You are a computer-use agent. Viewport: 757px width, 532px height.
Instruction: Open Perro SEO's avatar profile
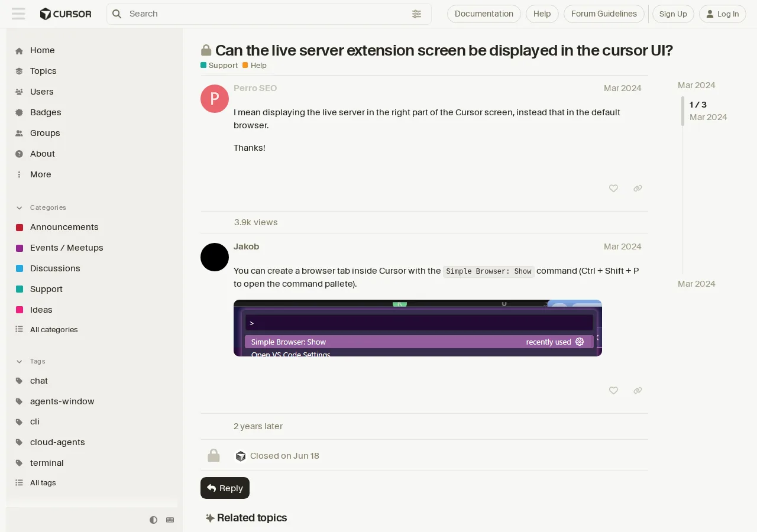pyautogui.click(x=215, y=99)
